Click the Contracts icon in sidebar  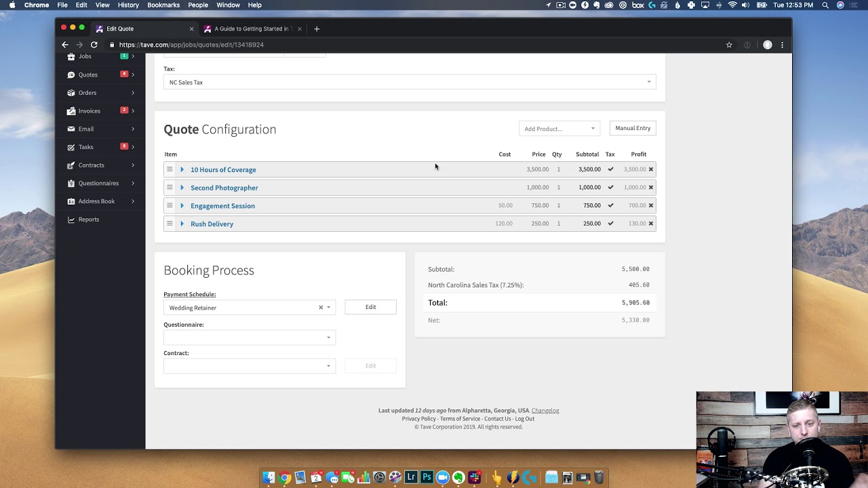pos(71,165)
